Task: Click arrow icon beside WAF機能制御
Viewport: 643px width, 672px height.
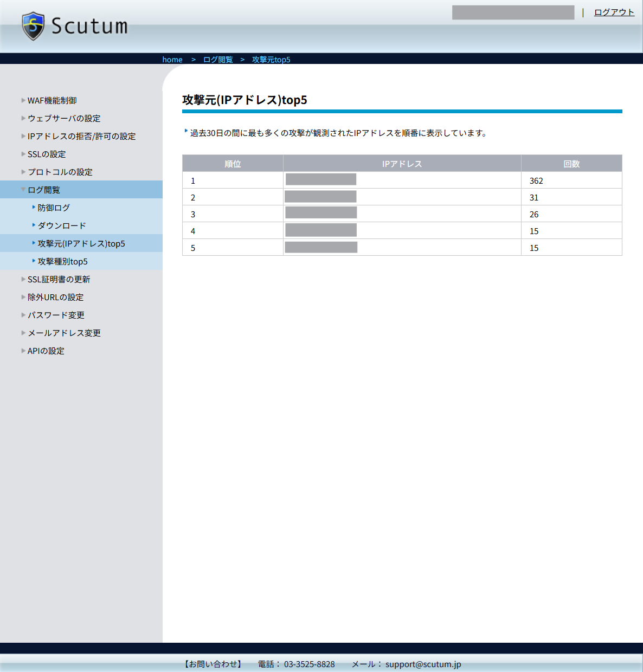Action: coord(23,100)
